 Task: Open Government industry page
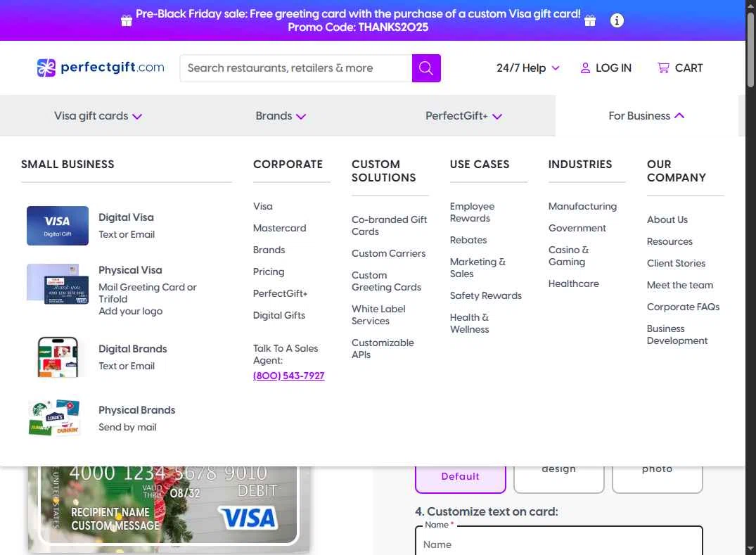577,228
